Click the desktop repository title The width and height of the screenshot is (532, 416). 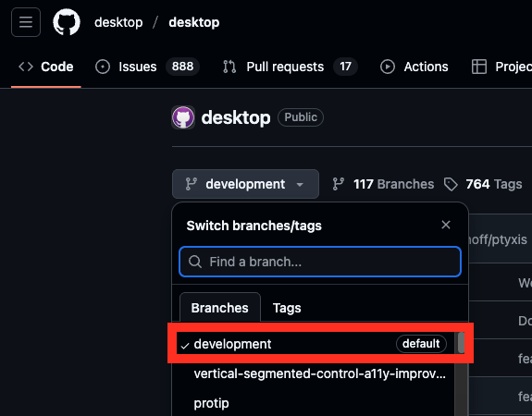click(x=236, y=117)
